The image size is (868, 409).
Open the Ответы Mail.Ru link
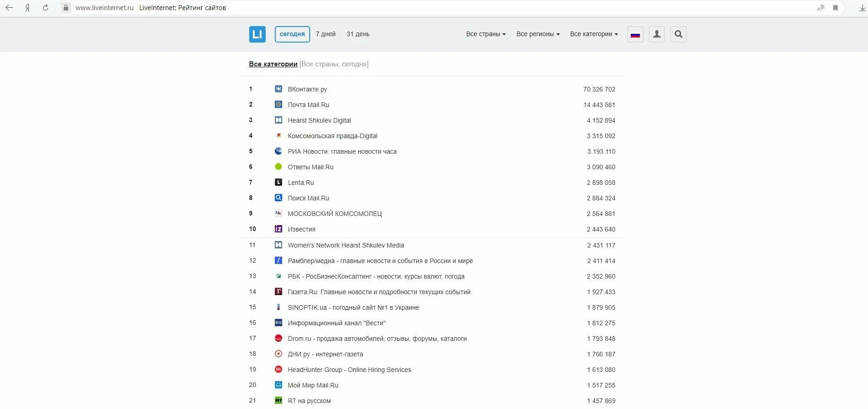311,167
